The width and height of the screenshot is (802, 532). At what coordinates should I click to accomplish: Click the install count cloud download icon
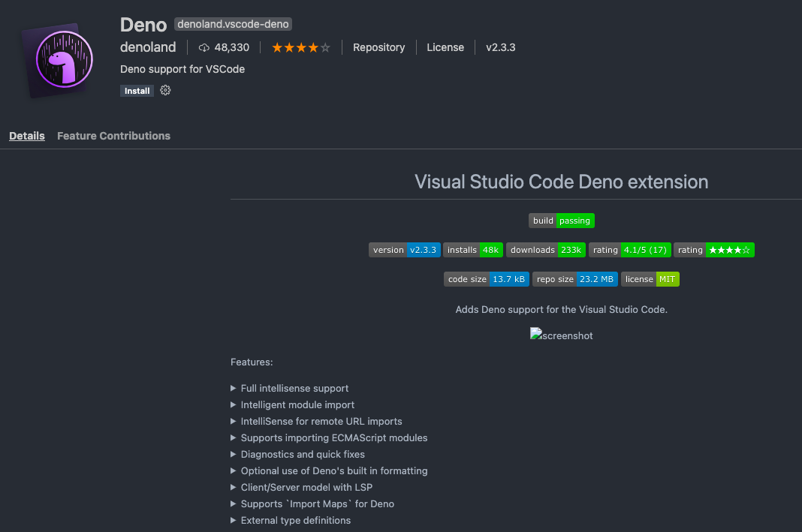pos(204,47)
